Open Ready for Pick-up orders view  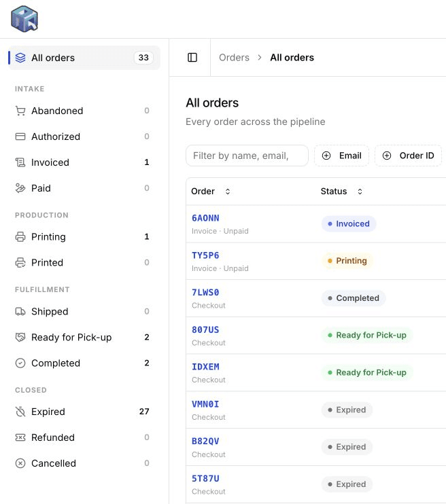(x=84, y=337)
